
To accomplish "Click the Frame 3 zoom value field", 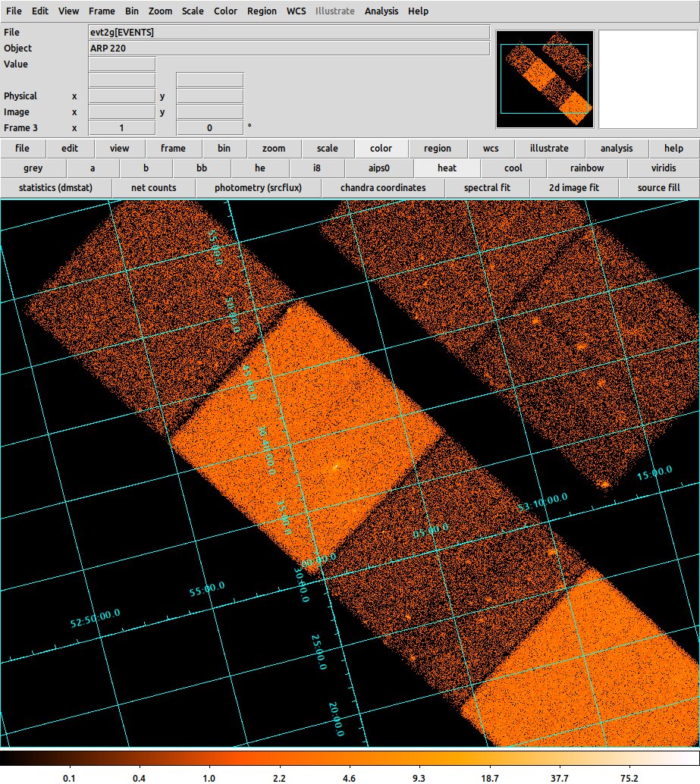I will [122, 128].
